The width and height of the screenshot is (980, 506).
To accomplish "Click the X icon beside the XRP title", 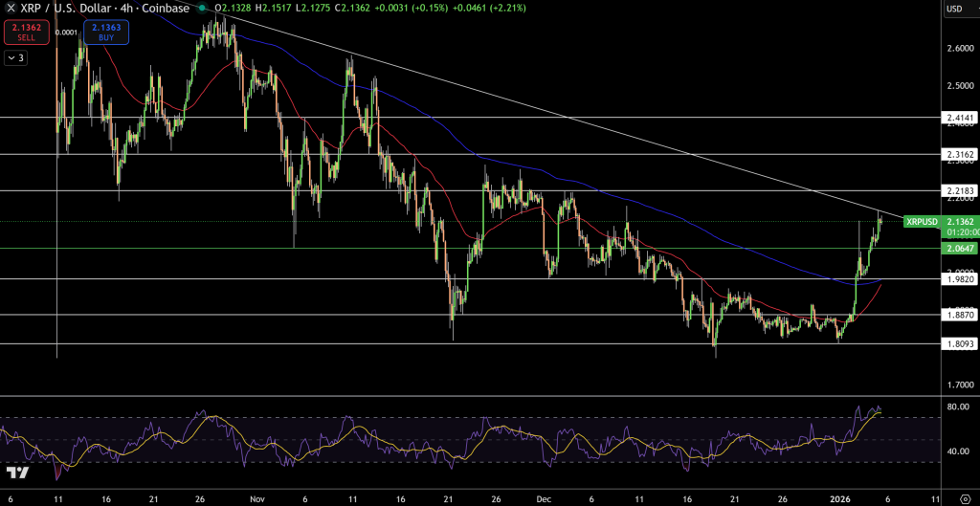I will [11, 8].
